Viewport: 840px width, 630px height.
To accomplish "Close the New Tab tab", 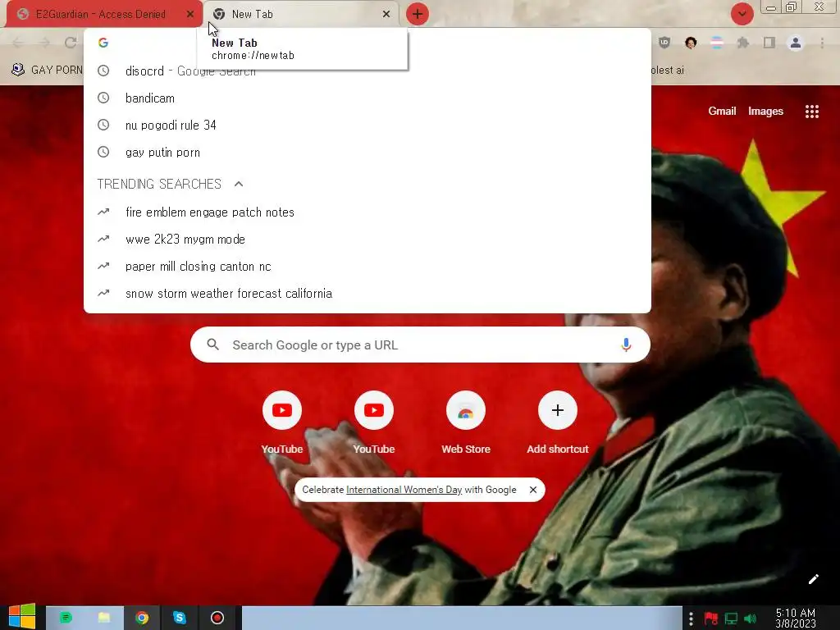I will (386, 15).
